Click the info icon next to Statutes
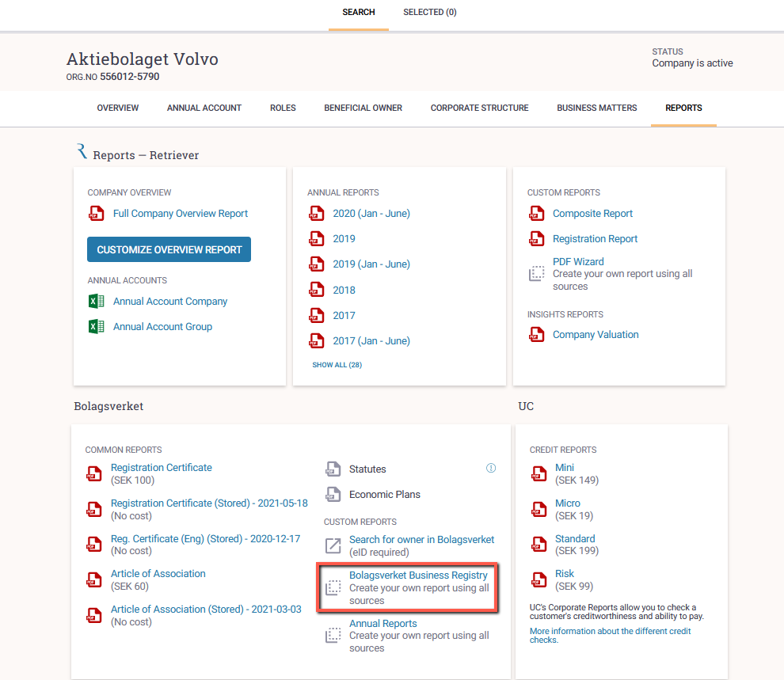 point(491,468)
